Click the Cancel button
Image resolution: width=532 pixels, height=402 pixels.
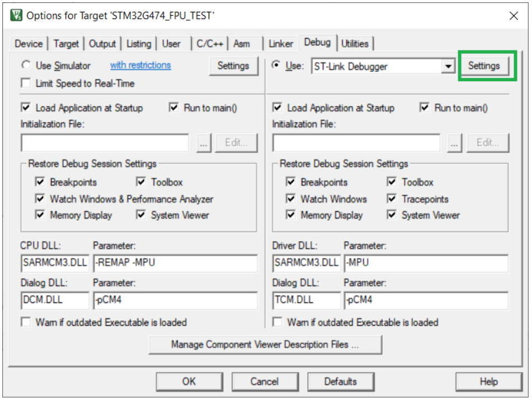(265, 382)
